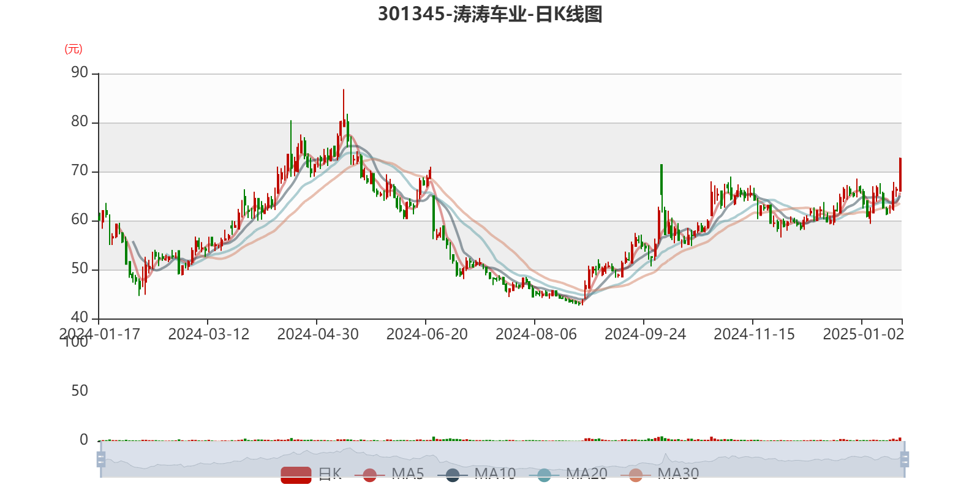Click the tall green candlestick after 2024-09-24
The image size is (980, 490).
pyautogui.click(x=661, y=187)
